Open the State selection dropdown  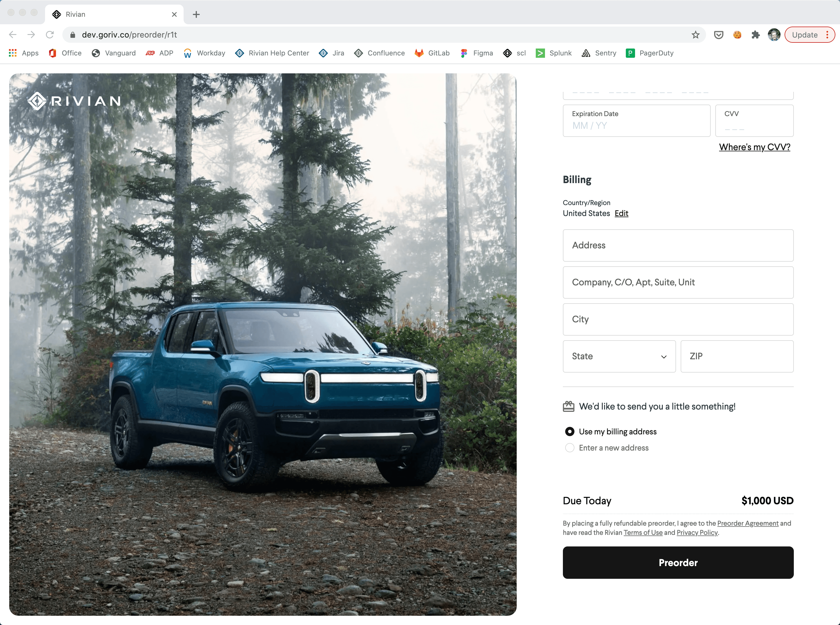pyautogui.click(x=619, y=356)
